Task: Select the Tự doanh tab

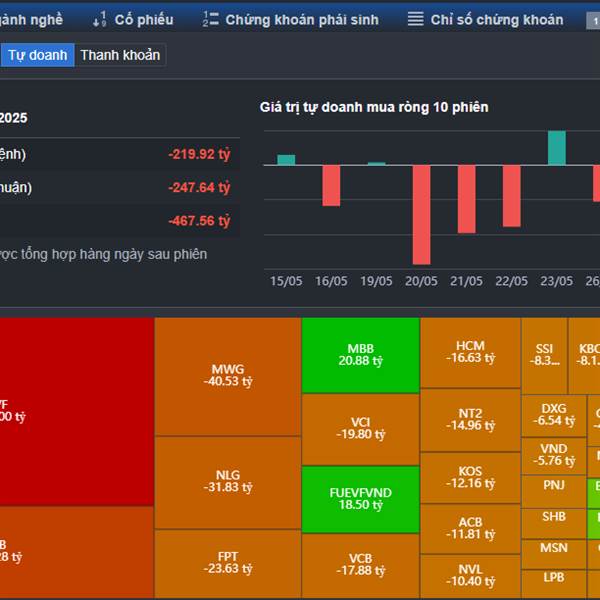Action: (37, 55)
